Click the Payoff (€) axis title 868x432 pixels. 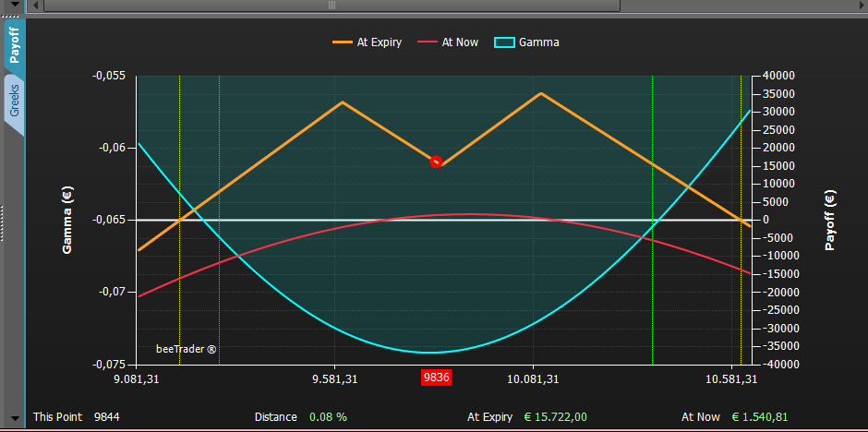coord(829,220)
